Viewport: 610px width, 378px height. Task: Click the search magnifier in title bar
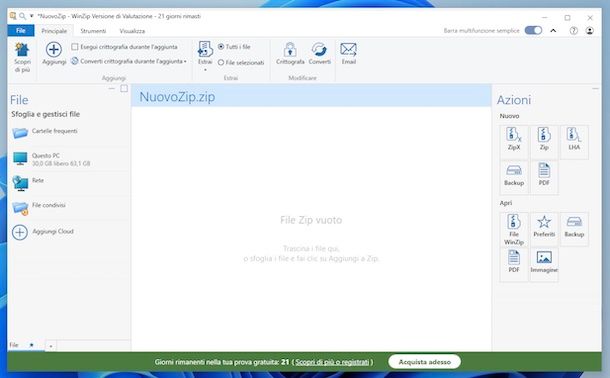22,16
